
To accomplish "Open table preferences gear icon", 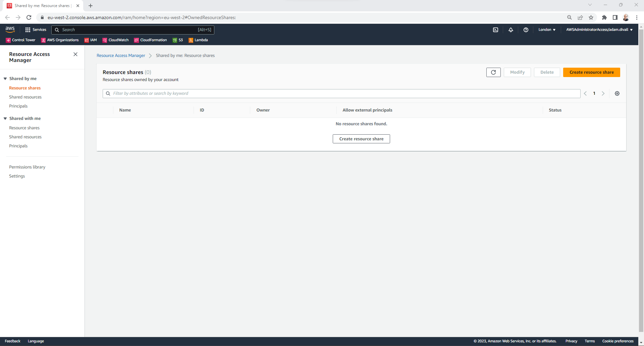I will tap(617, 93).
